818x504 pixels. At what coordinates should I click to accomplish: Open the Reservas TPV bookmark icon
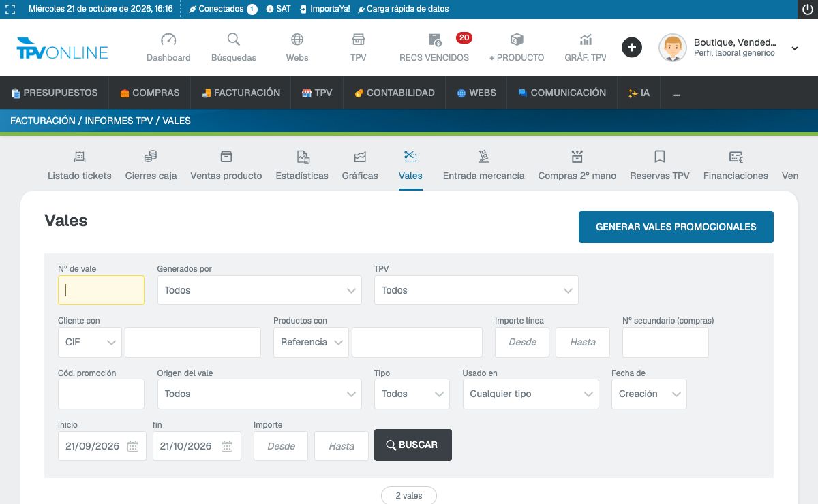pyautogui.click(x=660, y=157)
